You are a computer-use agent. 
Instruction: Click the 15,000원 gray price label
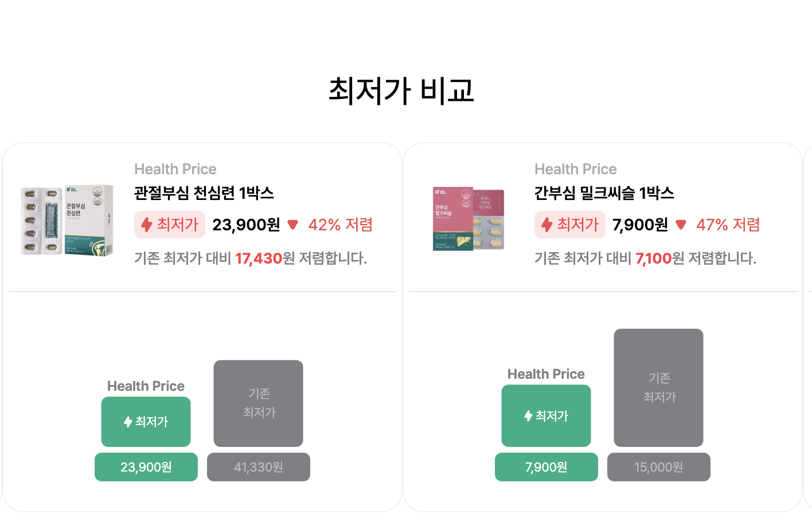click(x=658, y=467)
